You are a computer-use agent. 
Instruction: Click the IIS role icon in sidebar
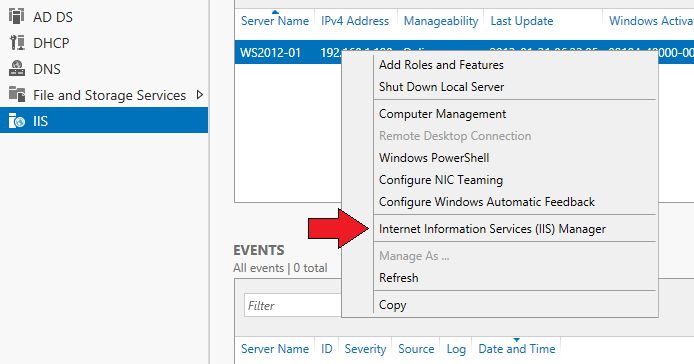(x=17, y=120)
